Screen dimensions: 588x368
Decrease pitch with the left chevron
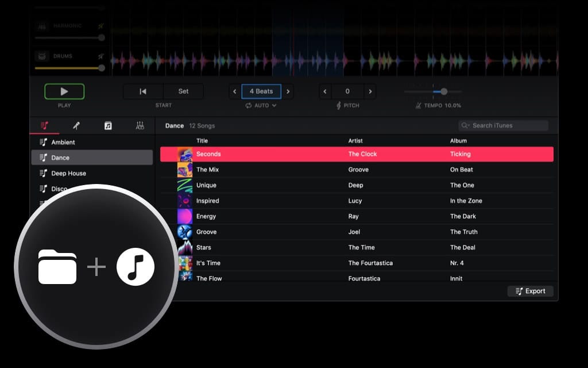coord(325,91)
